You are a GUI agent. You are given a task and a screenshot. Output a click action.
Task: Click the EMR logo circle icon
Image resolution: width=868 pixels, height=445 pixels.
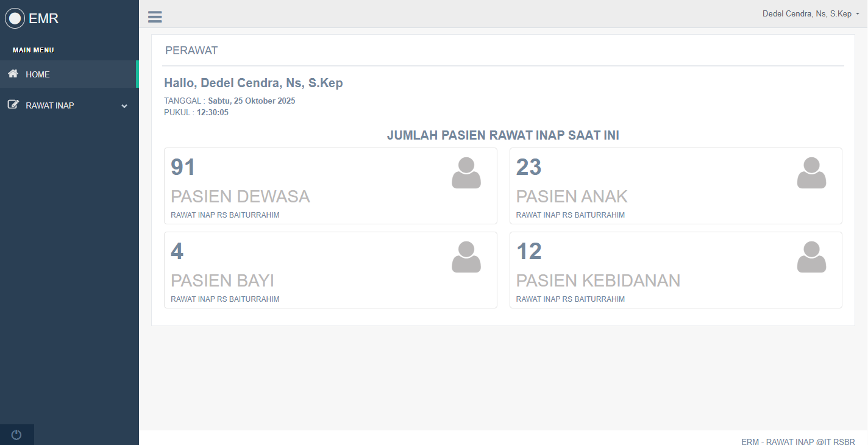pos(15,18)
